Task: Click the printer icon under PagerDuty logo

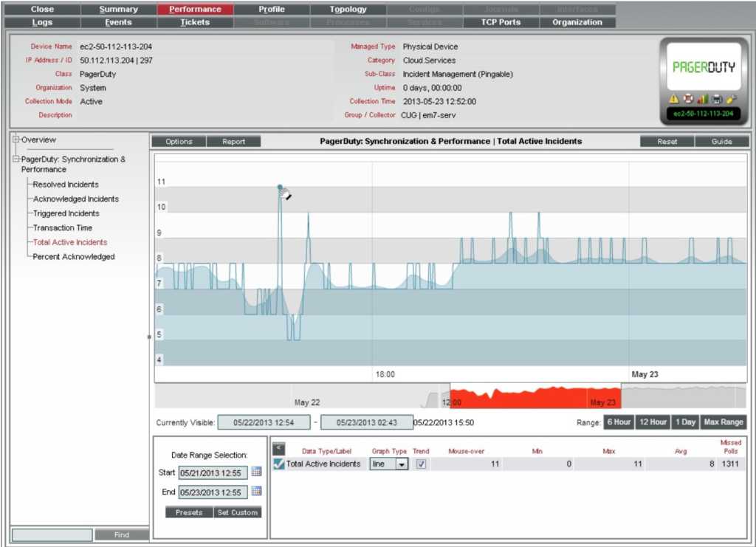Action: click(717, 99)
